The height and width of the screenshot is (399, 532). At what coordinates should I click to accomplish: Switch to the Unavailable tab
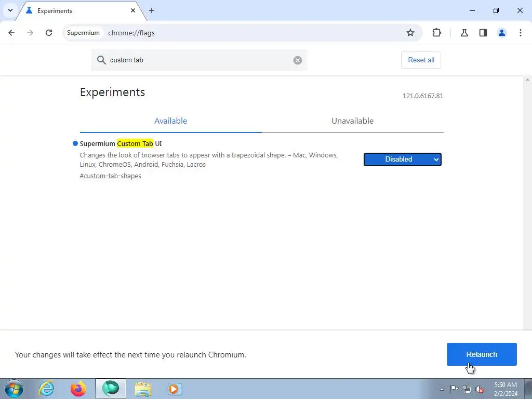click(x=353, y=121)
